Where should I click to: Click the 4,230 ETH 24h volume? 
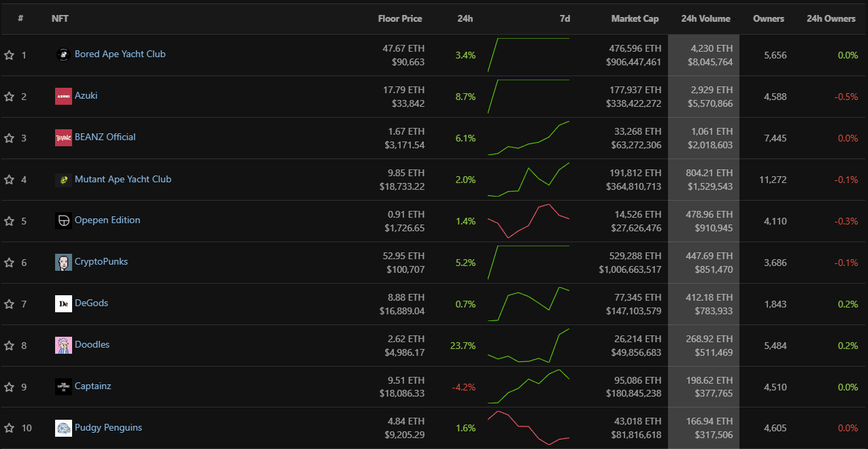click(x=712, y=49)
